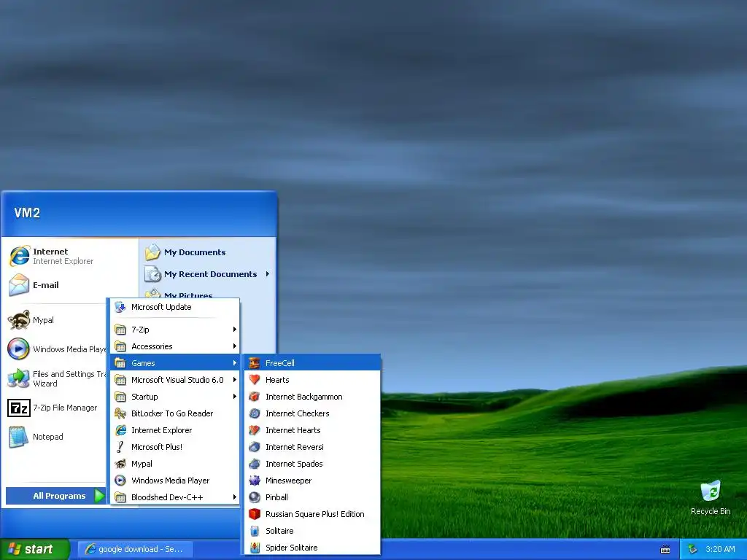Click the Spider Solitaire icon
Screen dimensions: 747x560
tap(255, 548)
